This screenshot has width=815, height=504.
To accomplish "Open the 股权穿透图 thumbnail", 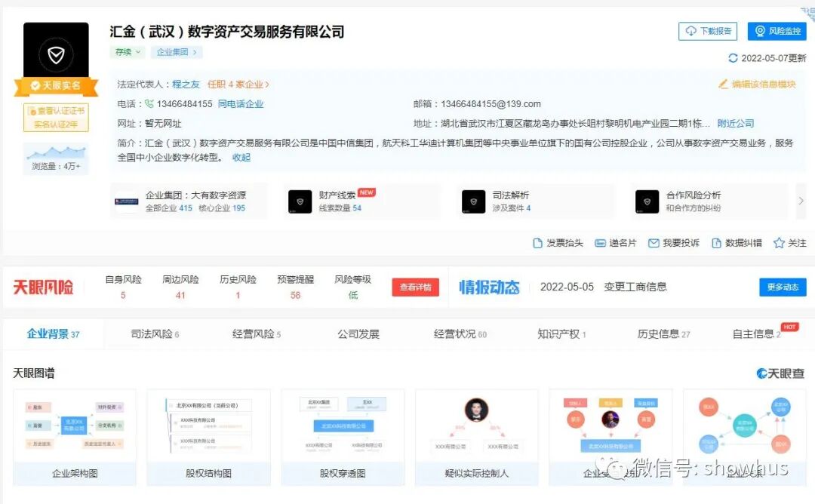I will (343, 438).
